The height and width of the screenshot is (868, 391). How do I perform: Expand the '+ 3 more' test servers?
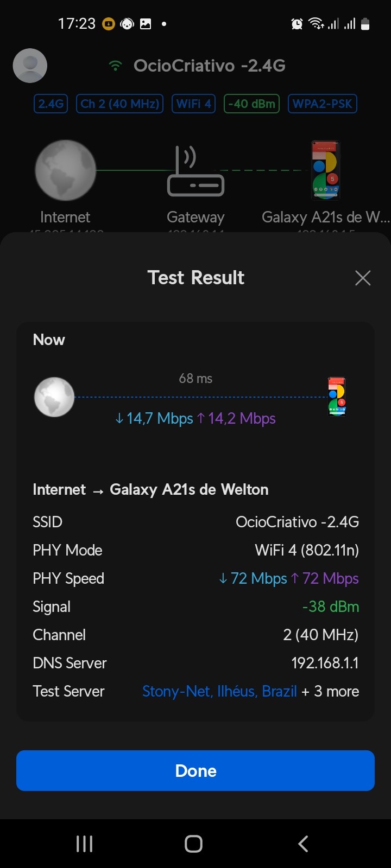click(330, 691)
